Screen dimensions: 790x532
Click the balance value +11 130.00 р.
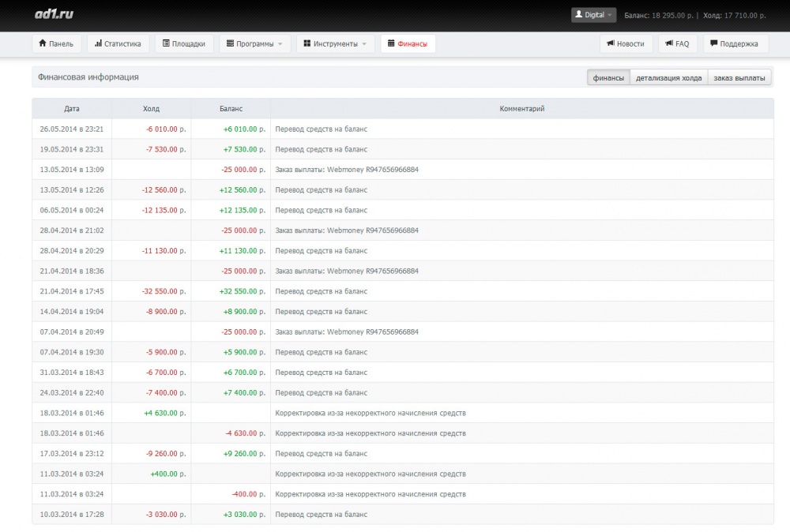(243, 251)
